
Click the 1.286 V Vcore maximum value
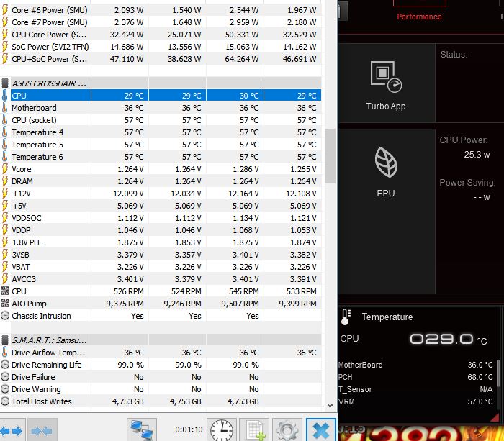click(x=246, y=169)
